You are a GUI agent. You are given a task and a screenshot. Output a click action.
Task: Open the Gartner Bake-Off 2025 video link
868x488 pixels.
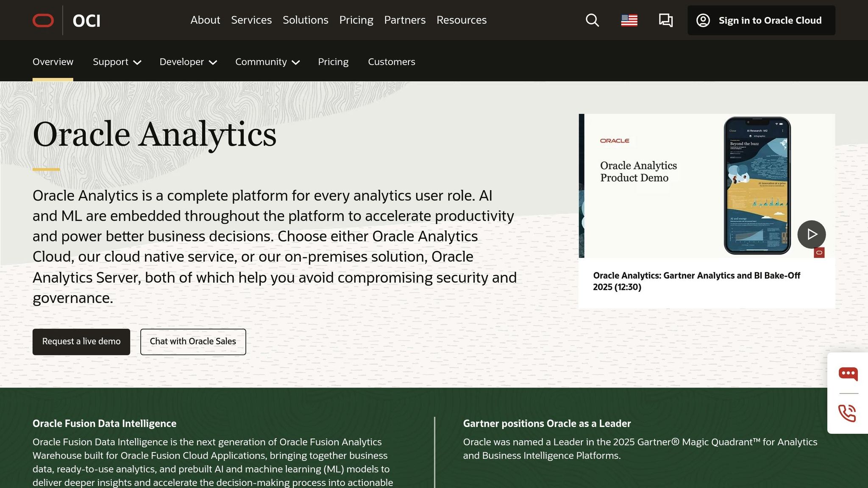(696, 281)
